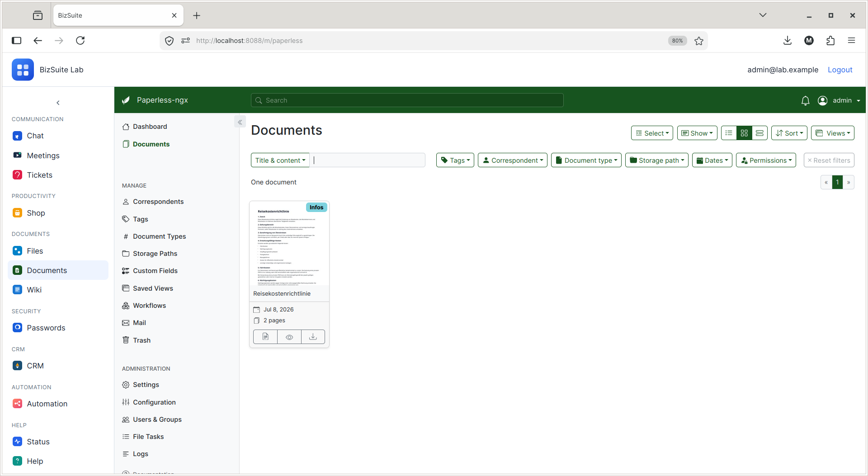Click the Logout link

click(840, 70)
